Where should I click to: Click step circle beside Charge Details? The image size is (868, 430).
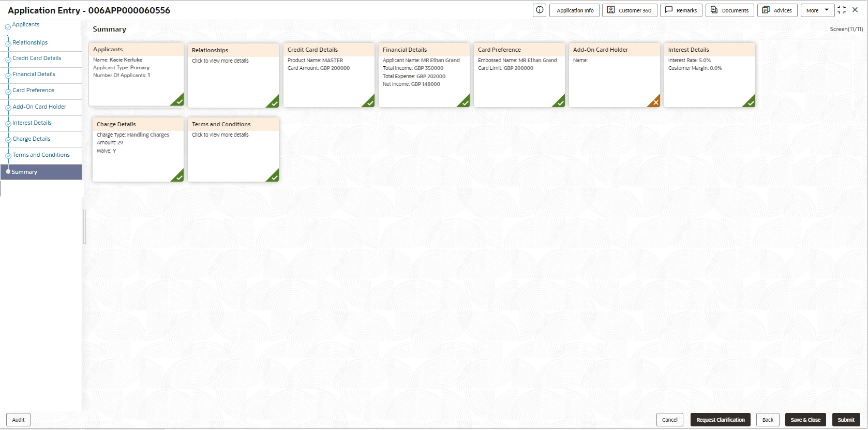(x=8, y=140)
